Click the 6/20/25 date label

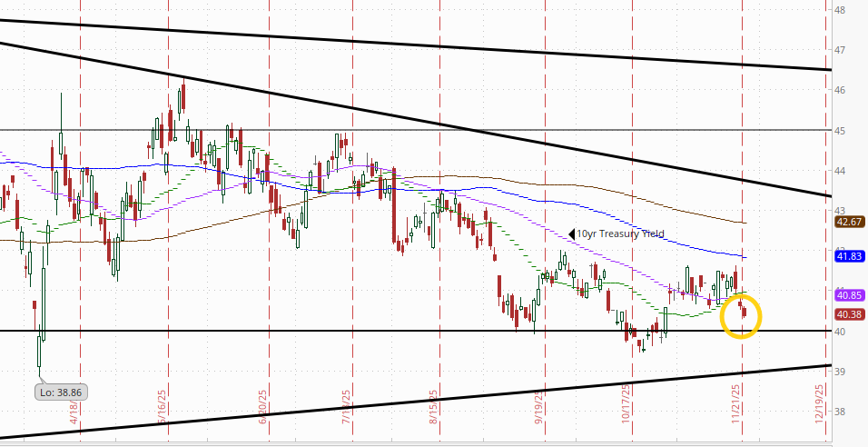(262, 406)
